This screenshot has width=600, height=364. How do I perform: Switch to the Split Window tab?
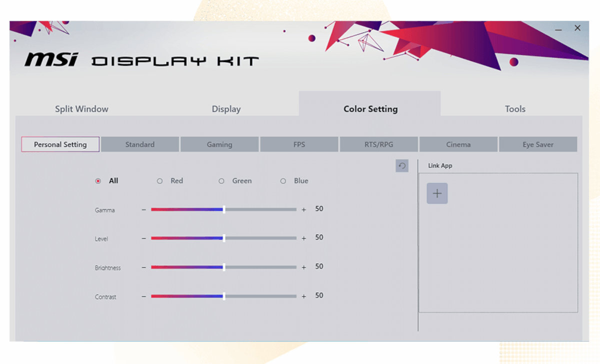coord(81,109)
